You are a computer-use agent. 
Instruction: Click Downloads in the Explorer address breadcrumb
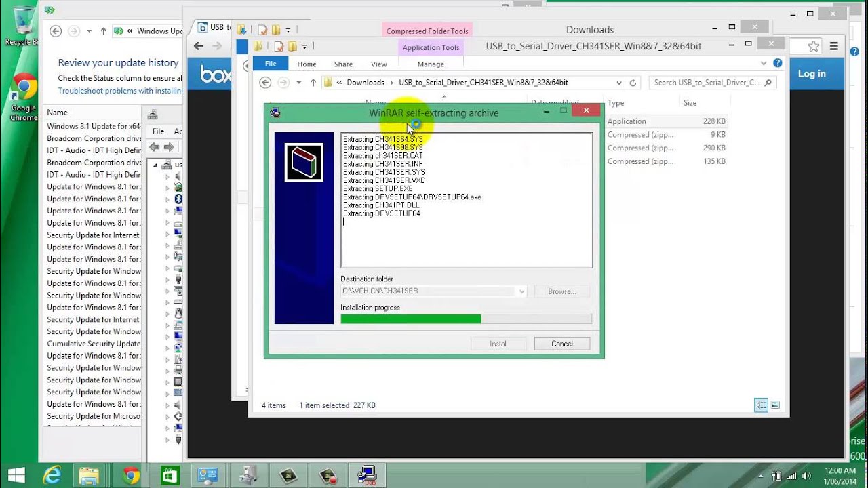(366, 83)
